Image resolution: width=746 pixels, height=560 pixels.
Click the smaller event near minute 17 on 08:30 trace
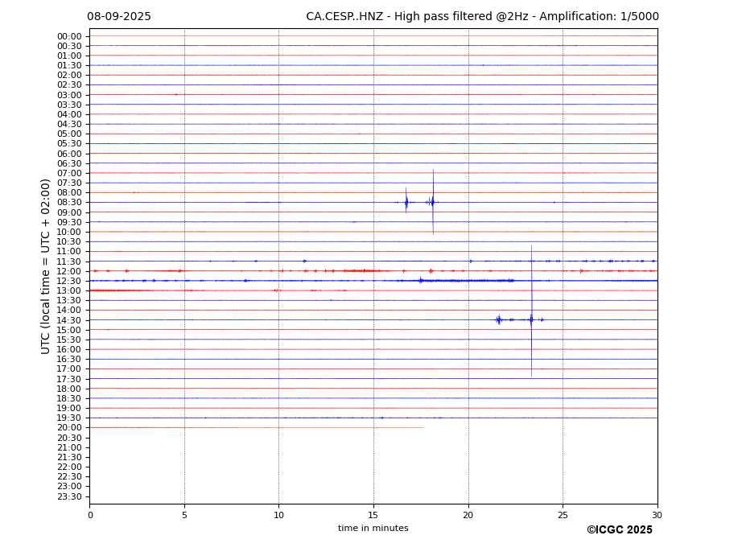(406, 201)
